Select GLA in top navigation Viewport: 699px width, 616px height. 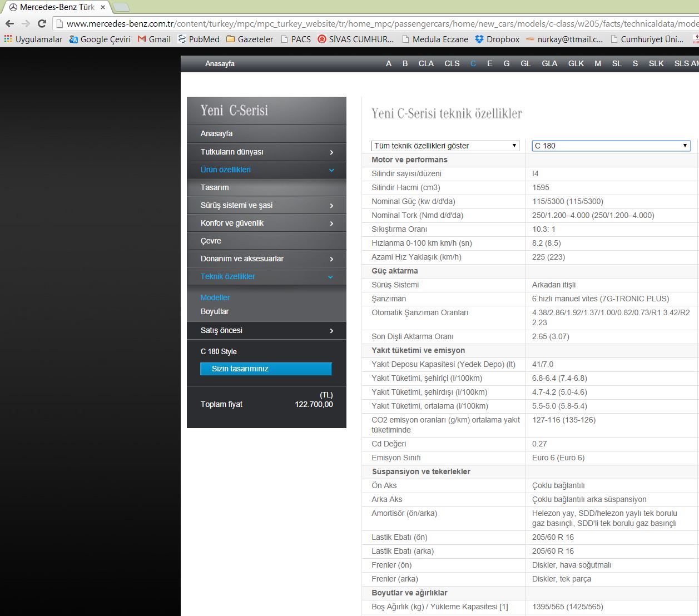point(549,63)
